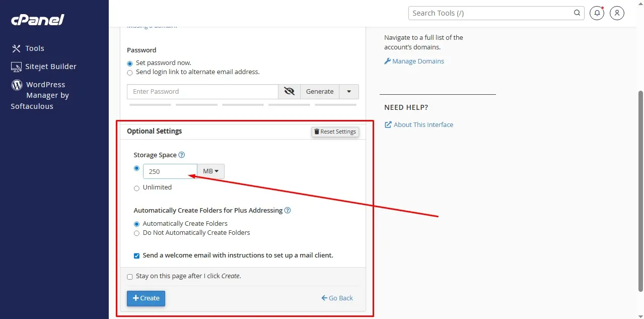Check Stay on this page after Create
Viewport: 644px width, 319px height.
pyautogui.click(x=129, y=277)
